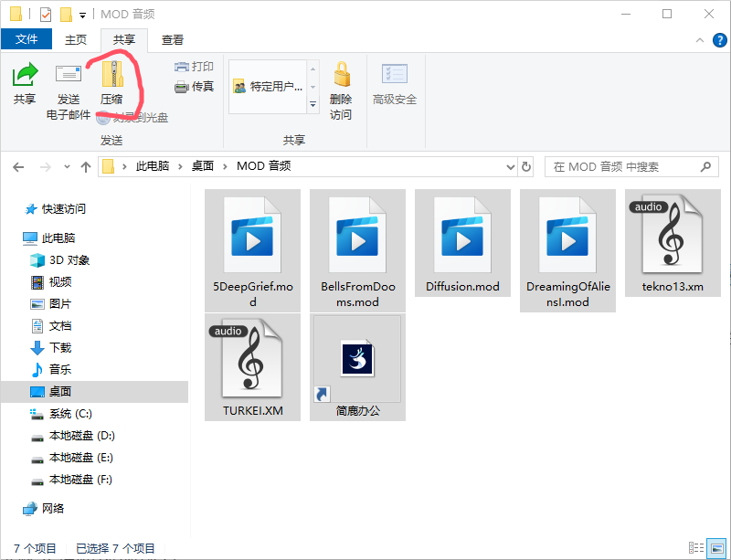Open 音乐 folder in sidebar
The height and width of the screenshot is (560, 731).
pyautogui.click(x=51, y=370)
